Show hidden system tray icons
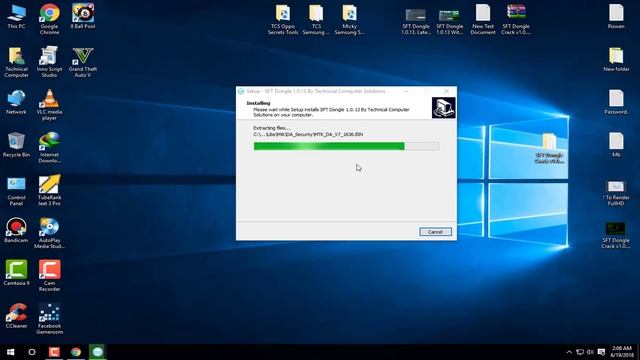 pos(569,352)
